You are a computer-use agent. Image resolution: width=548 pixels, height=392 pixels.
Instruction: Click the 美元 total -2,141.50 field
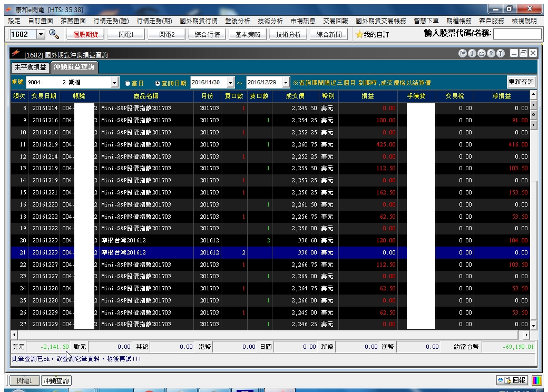tap(48, 347)
